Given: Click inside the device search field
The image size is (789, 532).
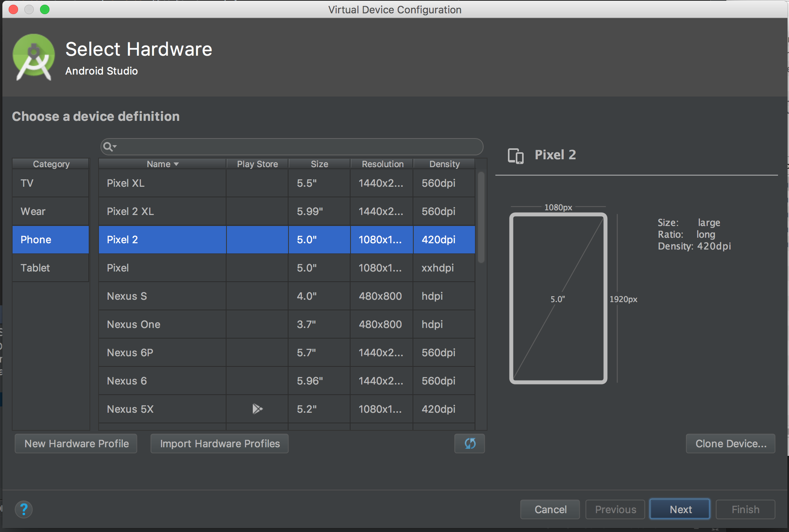Looking at the screenshot, I should 290,146.
